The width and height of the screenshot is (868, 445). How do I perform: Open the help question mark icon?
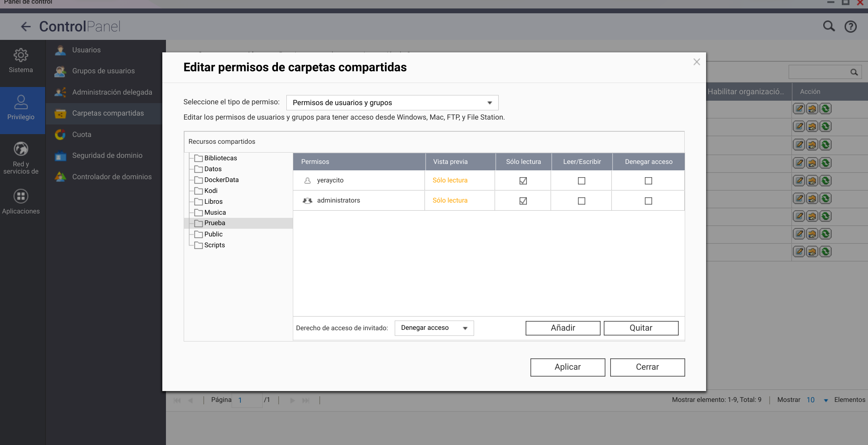850,27
